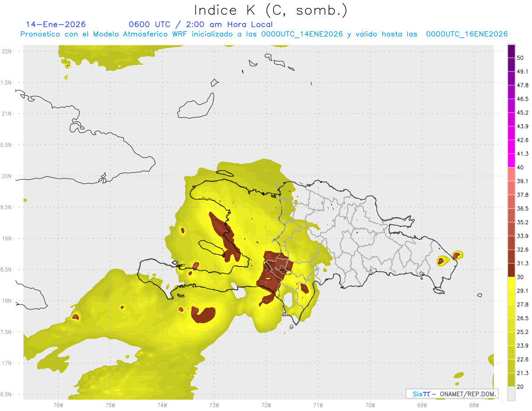This screenshot has height=411, width=532.
Task: Click the legend value "31.3"
Action: pos(523,263)
